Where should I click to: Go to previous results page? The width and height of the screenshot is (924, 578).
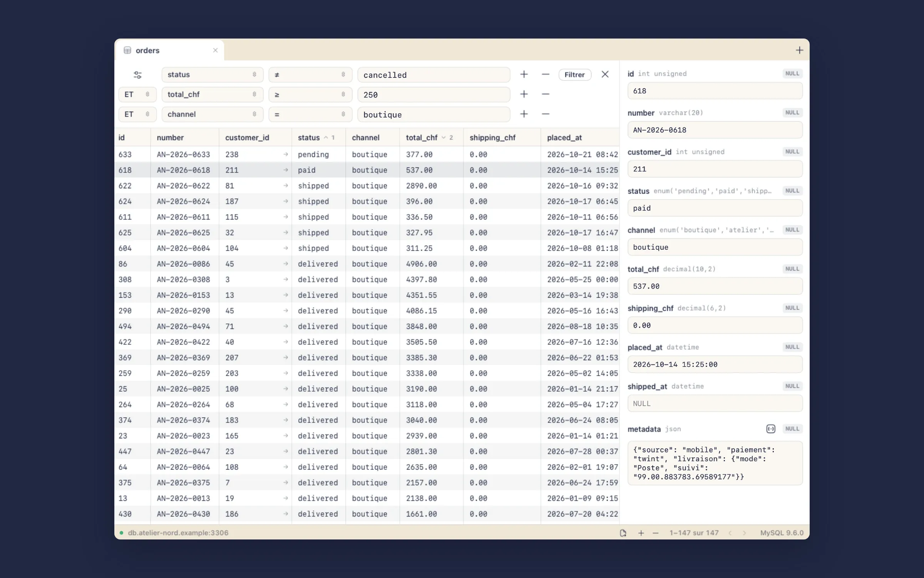tap(730, 533)
